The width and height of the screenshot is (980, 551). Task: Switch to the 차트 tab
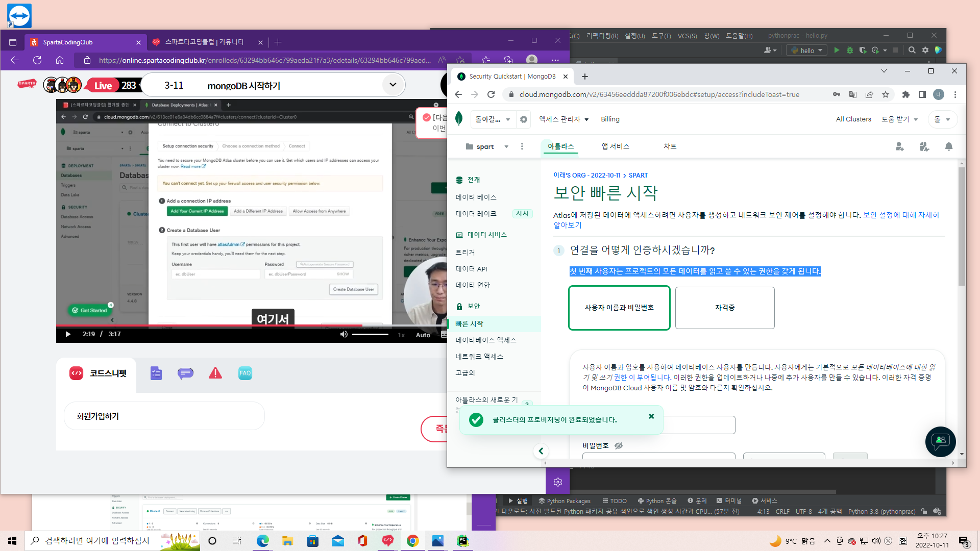[x=670, y=146]
